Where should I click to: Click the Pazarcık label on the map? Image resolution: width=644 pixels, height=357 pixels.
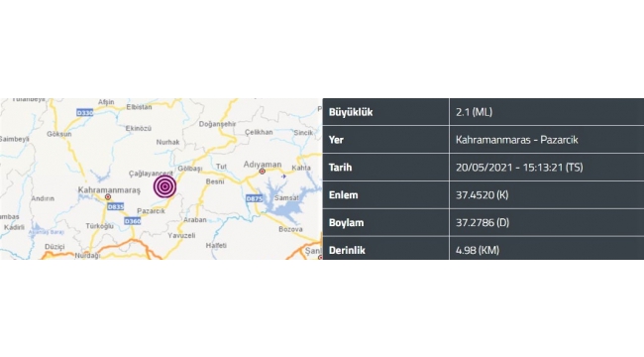151,211
